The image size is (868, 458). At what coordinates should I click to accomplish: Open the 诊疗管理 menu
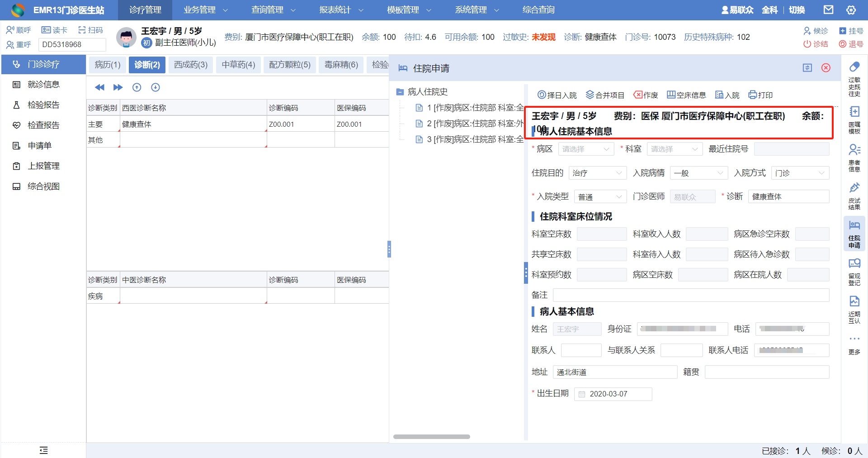145,10
